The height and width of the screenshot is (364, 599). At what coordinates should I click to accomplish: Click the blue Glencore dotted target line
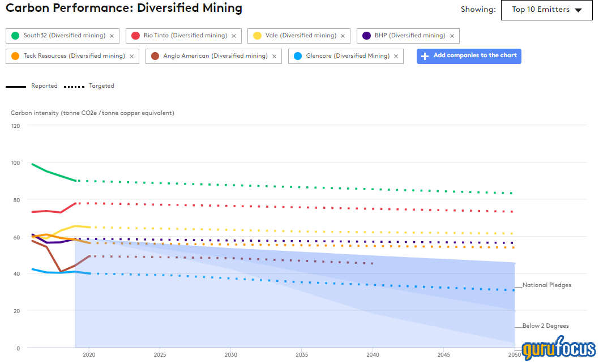click(x=302, y=282)
